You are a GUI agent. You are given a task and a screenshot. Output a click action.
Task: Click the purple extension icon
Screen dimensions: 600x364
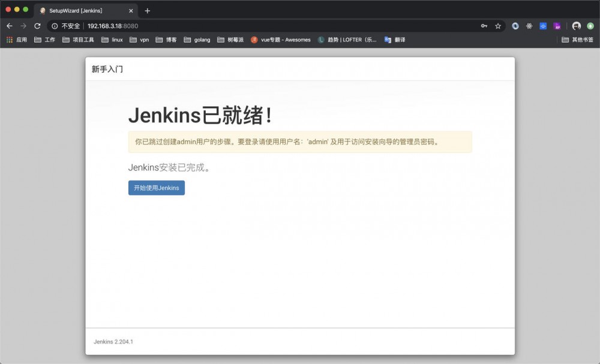coord(557,26)
